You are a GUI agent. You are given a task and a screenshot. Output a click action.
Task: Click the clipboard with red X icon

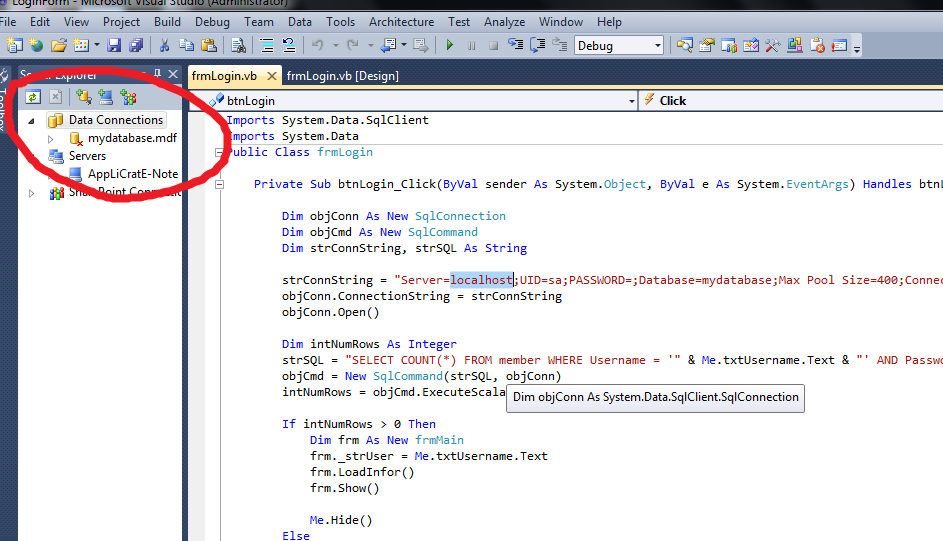tap(817, 45)
